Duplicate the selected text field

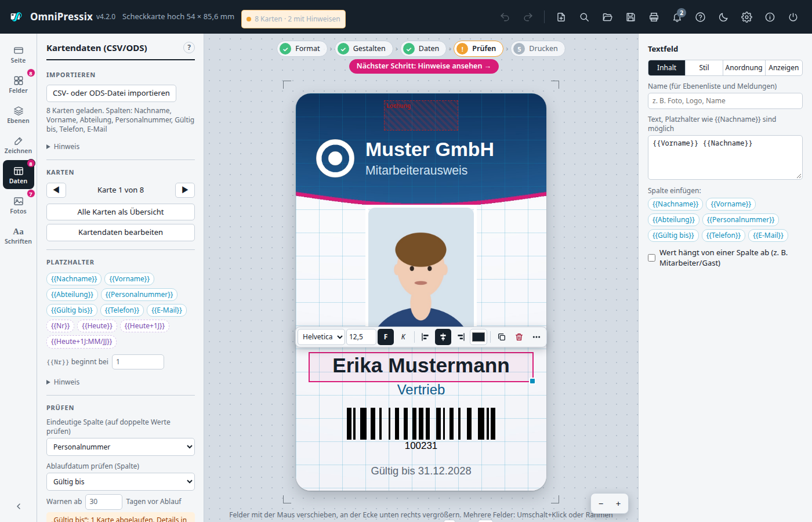tap(502, 337)
